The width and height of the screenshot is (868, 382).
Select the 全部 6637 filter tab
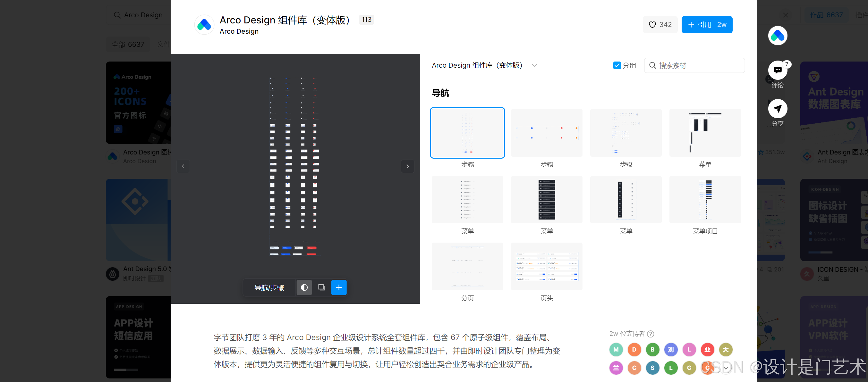[x=128, y=44]
